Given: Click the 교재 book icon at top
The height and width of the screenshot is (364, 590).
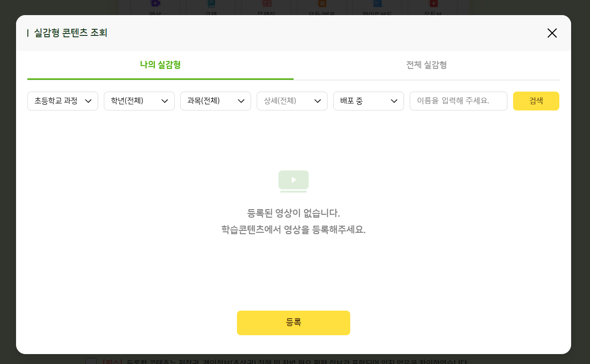Looking at the screenshot, I should pyautogui.click(x=211, y=4).
